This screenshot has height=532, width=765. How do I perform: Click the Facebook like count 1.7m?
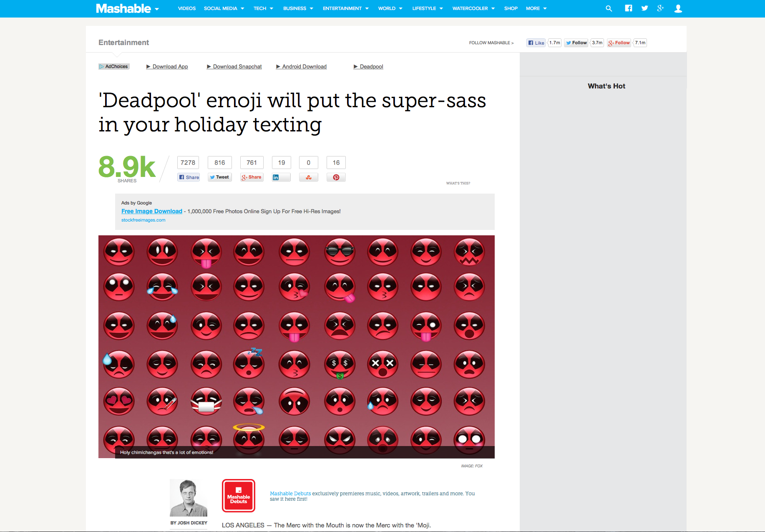[x=555, y=43]
